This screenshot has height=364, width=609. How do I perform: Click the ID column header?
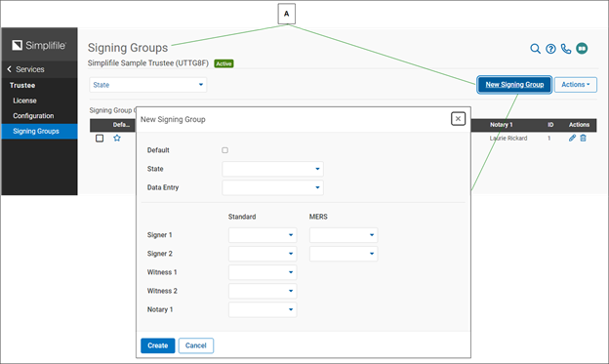click(550, 125)
